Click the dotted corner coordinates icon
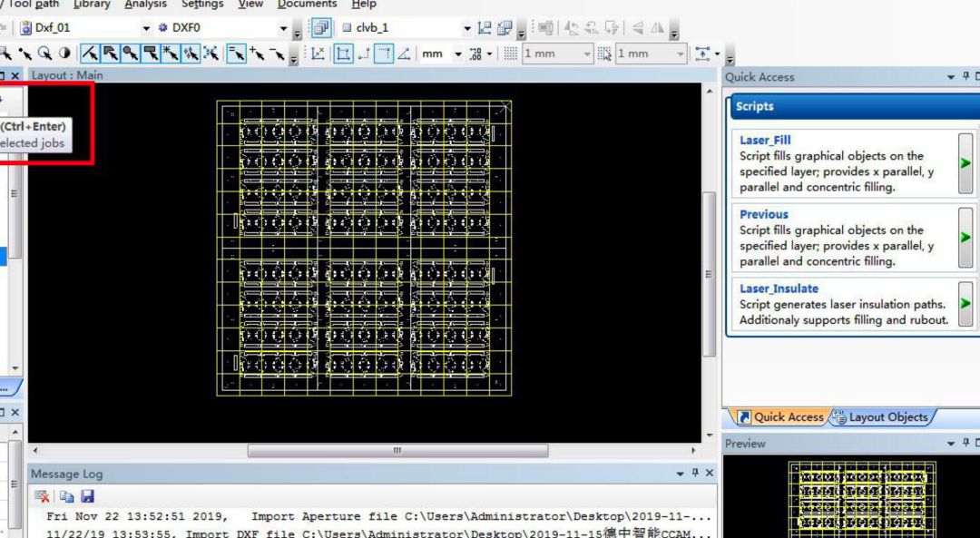 [x=384, y=54]
